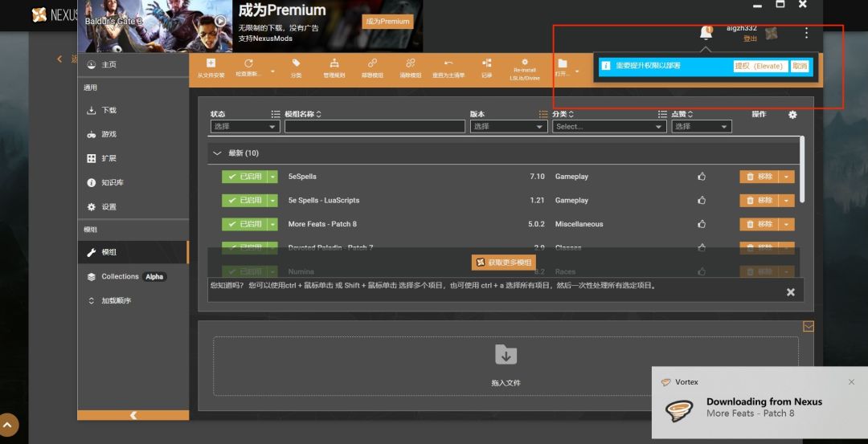Open the 状态 filter dropdown
This screenshot has height=444, width=868.
tap(244, 127)
